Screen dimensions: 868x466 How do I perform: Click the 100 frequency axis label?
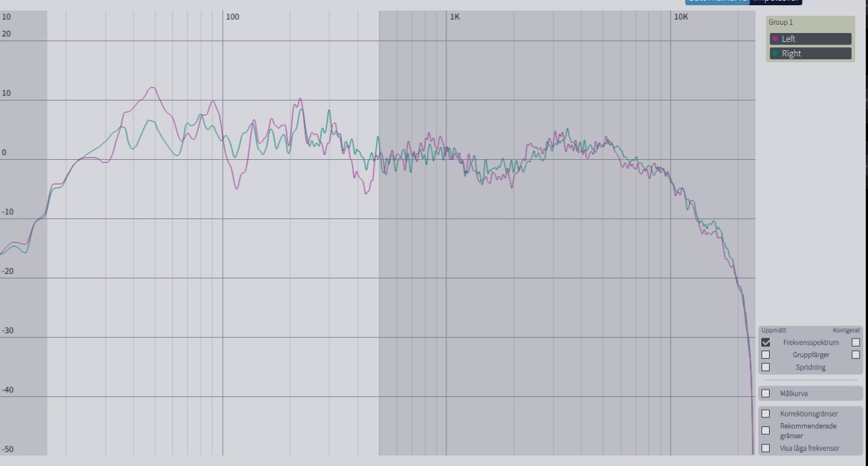click(233, 17)
